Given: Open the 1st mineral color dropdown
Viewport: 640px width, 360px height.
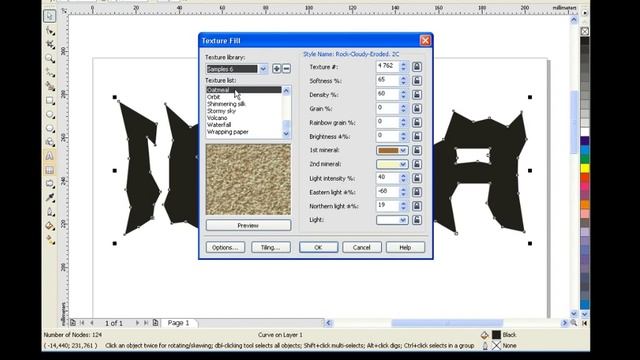Looking at the screenshot, I should tap(403, 150).
